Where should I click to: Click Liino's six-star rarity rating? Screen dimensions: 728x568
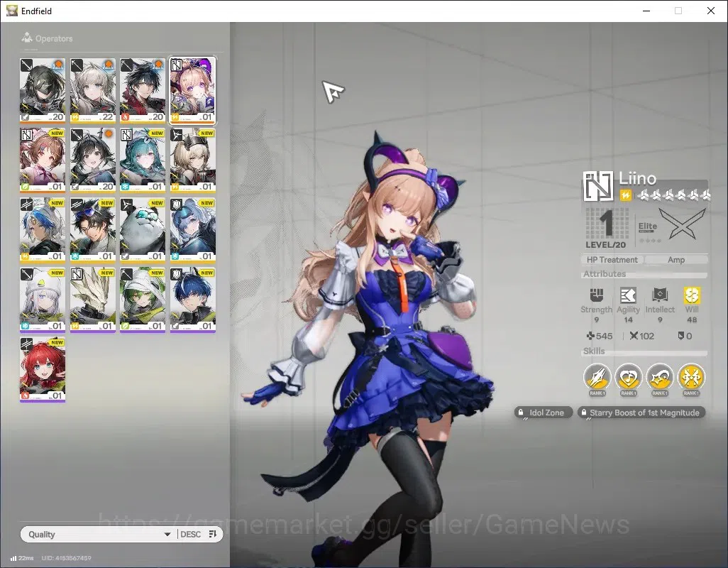pos(674,195)
